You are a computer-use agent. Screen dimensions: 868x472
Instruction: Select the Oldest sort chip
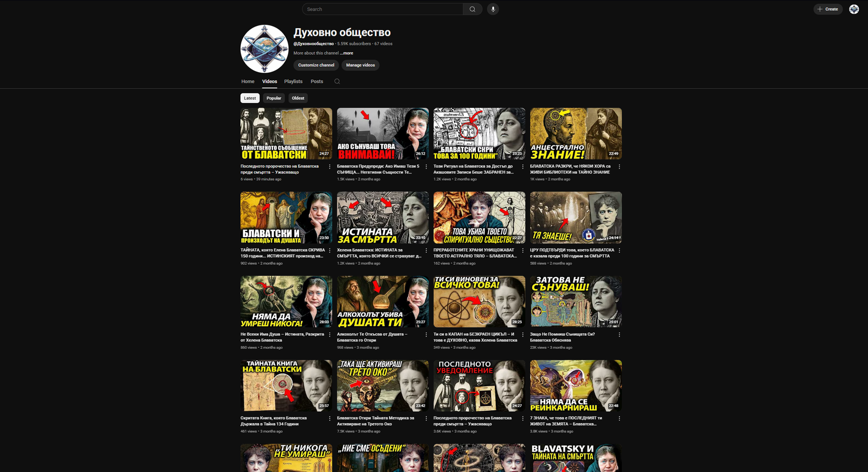[298, 98]
